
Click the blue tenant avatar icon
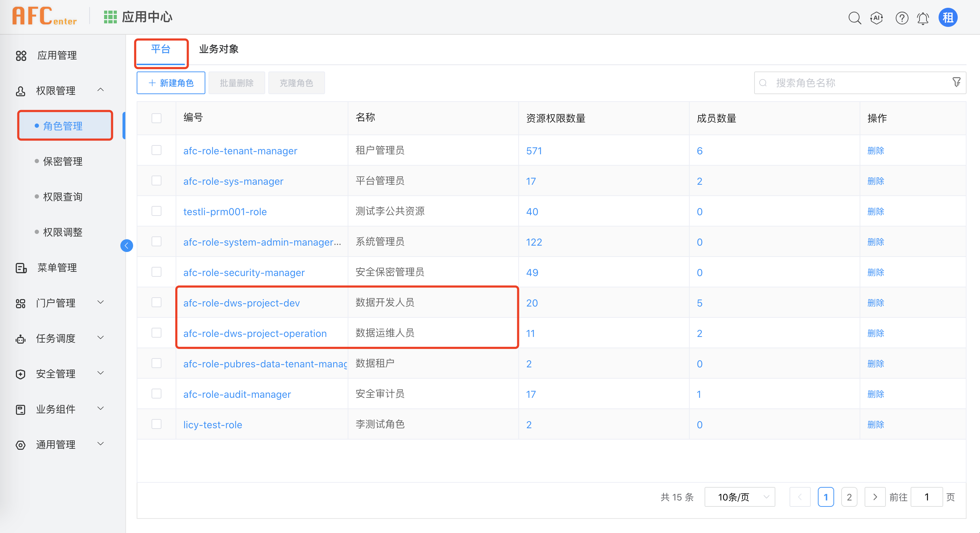(948, 17)
